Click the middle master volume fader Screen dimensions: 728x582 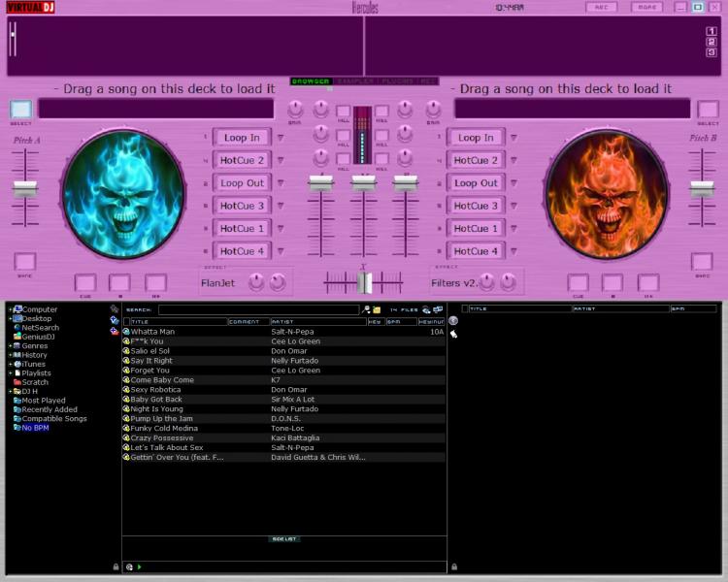pyautogui.click(x=364, y=183)
